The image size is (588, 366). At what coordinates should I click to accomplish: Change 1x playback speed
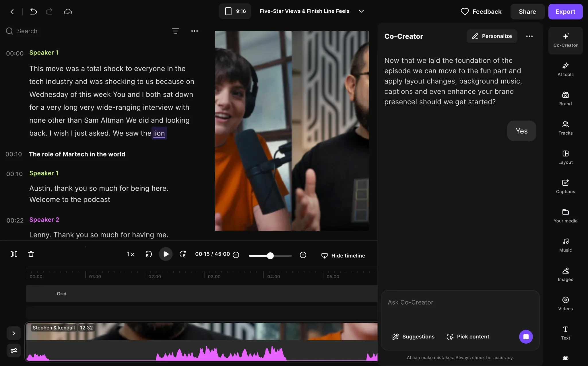tap(131, 254)
